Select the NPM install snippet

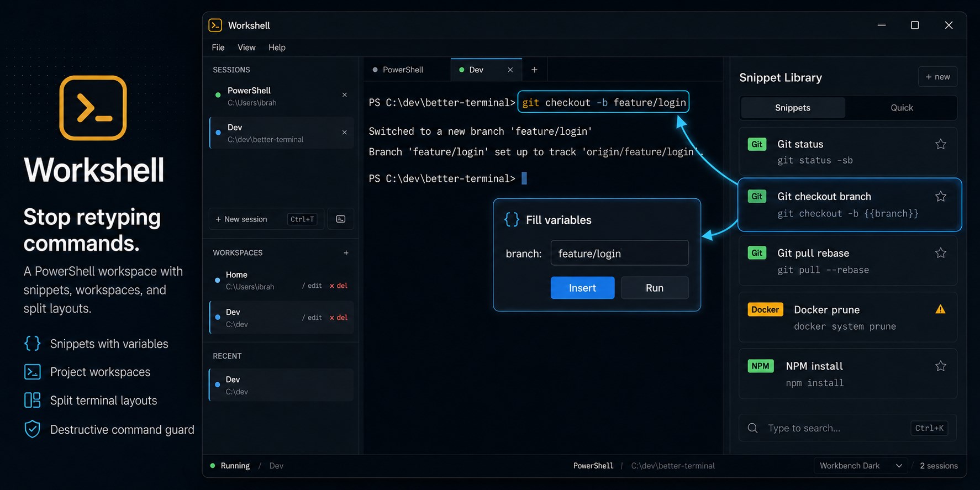pos(848,373)
